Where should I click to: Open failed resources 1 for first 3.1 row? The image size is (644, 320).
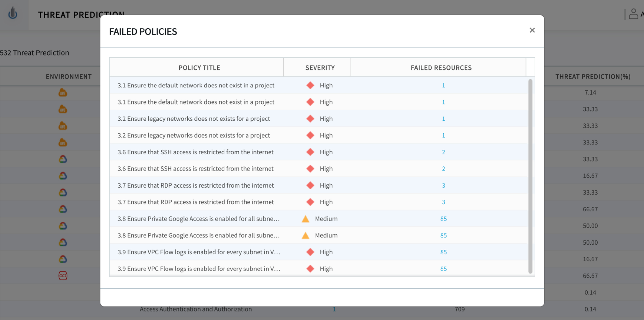coord(443,86)
